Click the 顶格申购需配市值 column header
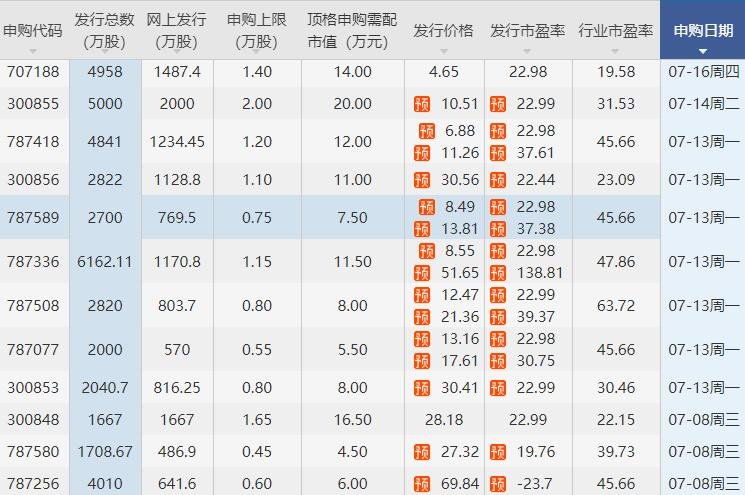This screenshot has height=495, width=745. tap(352, 30)
